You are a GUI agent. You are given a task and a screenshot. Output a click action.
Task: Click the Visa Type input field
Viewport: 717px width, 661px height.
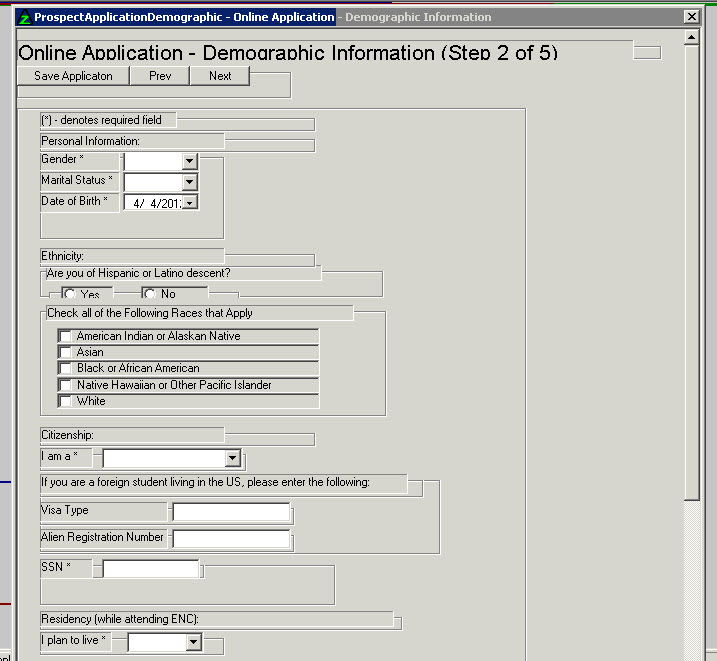coord(231,513)
